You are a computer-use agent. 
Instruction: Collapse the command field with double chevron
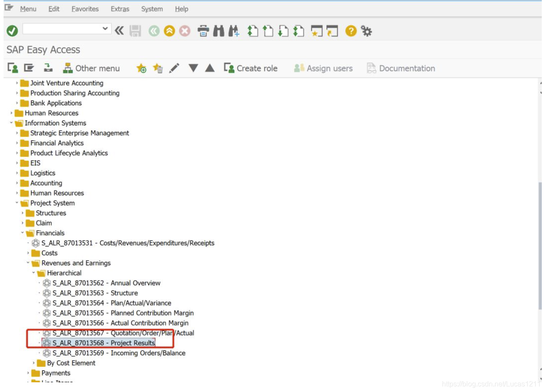point(119,30)
